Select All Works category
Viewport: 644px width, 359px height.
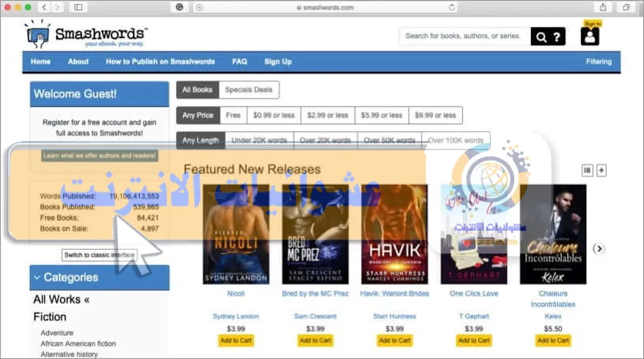click(61, 300)
